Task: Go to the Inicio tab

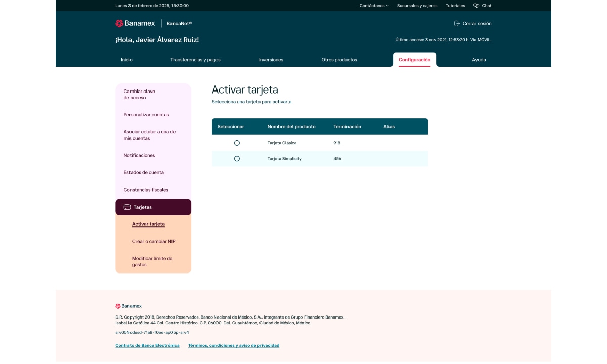Action: point(126,60)
